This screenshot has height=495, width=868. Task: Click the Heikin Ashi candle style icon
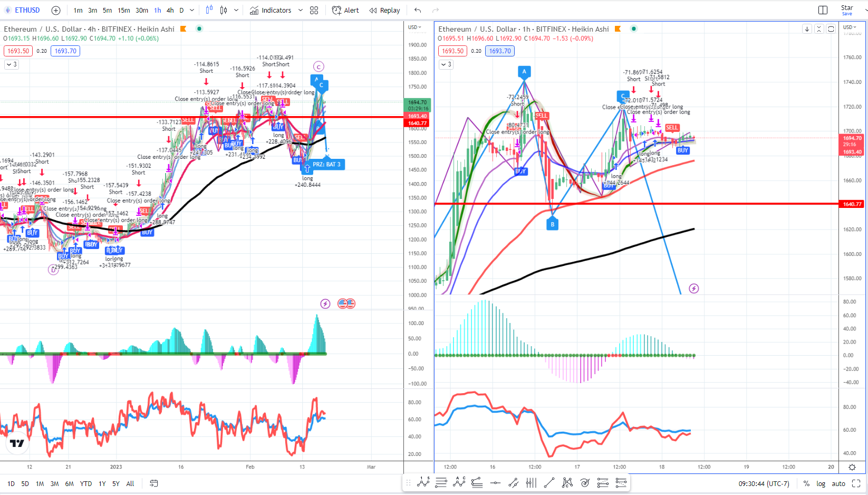click(x=224, y=10)
